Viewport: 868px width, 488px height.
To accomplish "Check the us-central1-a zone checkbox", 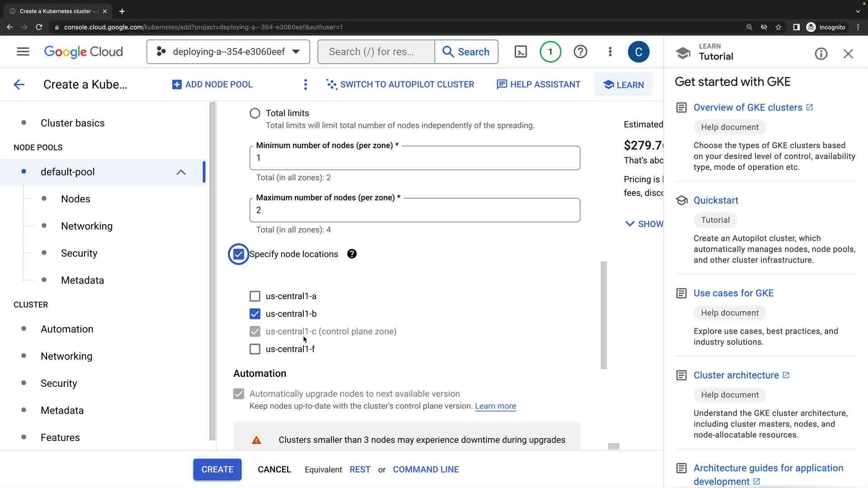I will (255, 296).
